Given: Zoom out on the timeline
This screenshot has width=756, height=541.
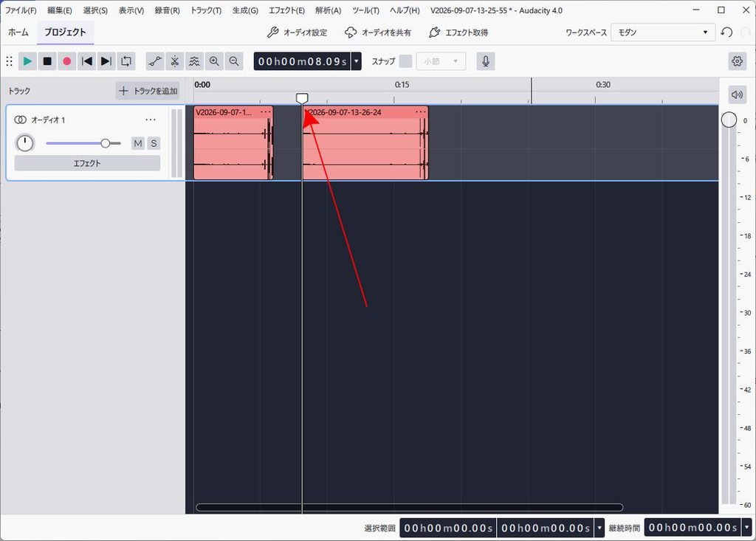Looking at the screenshot, I should 234,61.
